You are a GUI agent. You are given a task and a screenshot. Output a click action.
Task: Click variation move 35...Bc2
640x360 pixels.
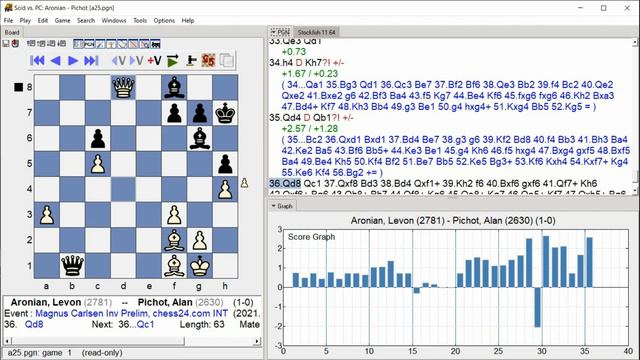pyautogui.click(x=305, y=140)
